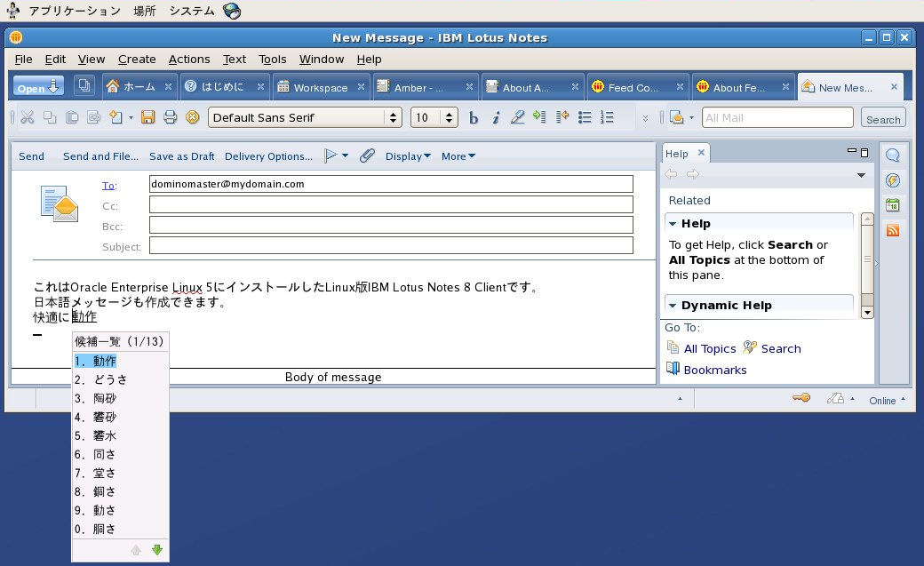Maximize the Help side panel

click(x=864, y=153)
